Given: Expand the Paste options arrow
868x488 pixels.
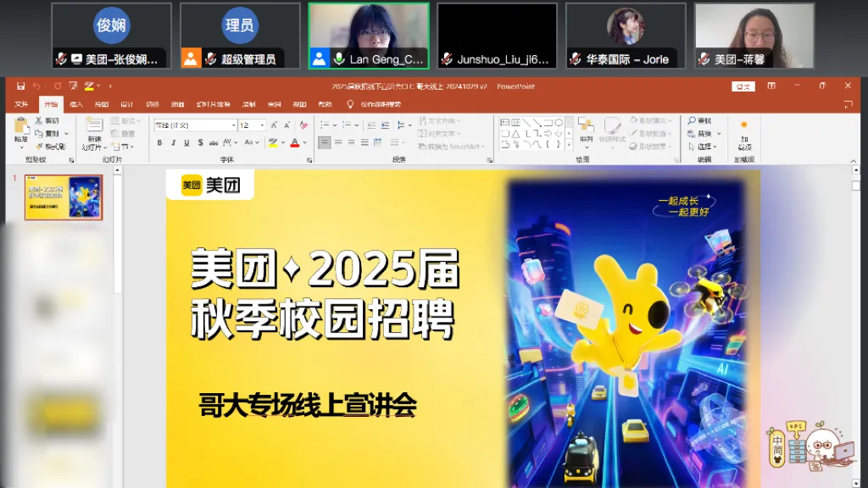Looking at the screenshot, I should 21,147.
